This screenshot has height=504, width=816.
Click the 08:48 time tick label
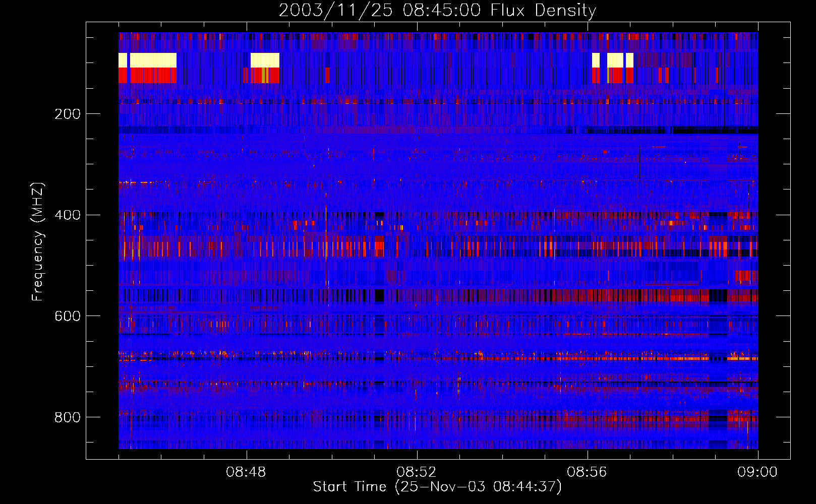(246, 472)
